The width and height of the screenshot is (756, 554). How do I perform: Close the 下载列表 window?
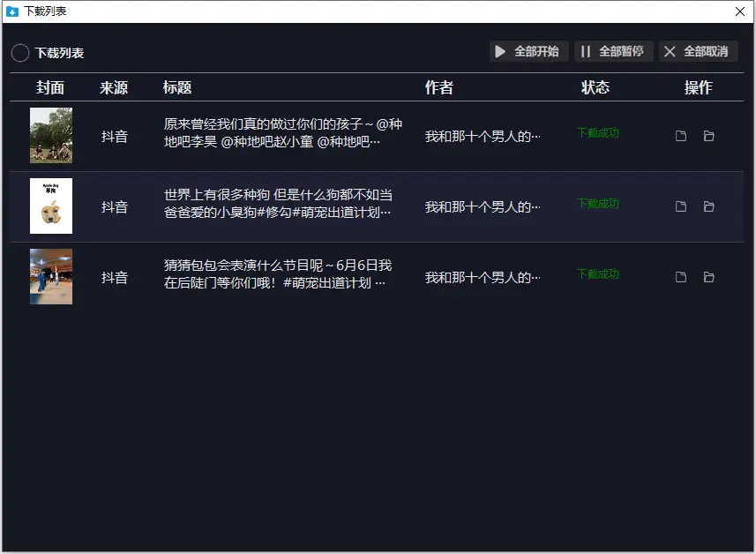[741, 11]
